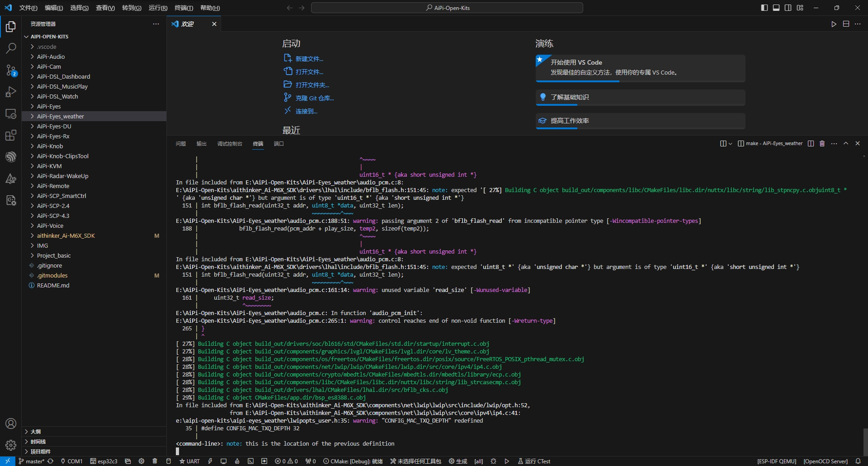Open customize layout button

point(800,8)
